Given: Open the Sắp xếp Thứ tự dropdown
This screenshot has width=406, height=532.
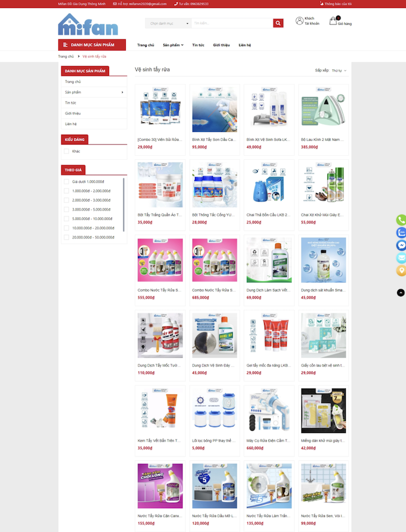Looking at the screenshot, I should coord(339,70).
